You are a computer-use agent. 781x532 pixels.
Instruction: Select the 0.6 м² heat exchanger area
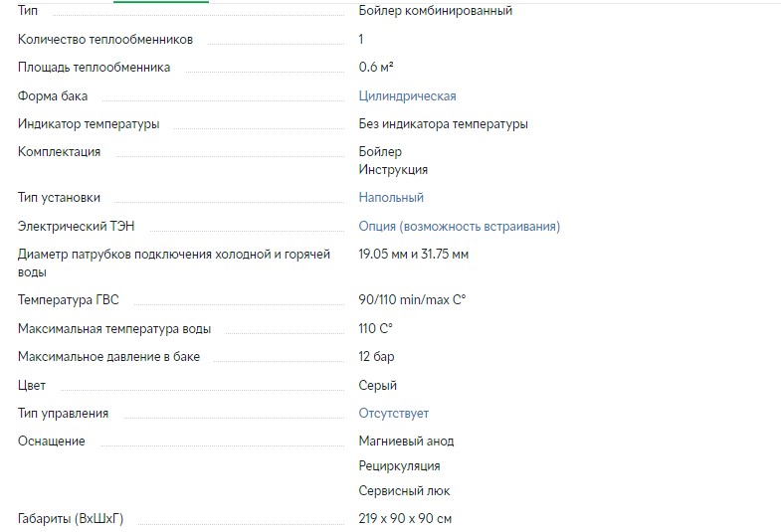click(x=376, y=68)
